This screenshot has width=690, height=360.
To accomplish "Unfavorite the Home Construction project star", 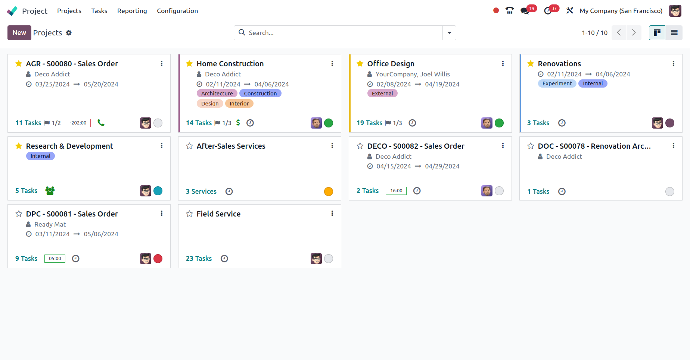I will coord(189,63).
